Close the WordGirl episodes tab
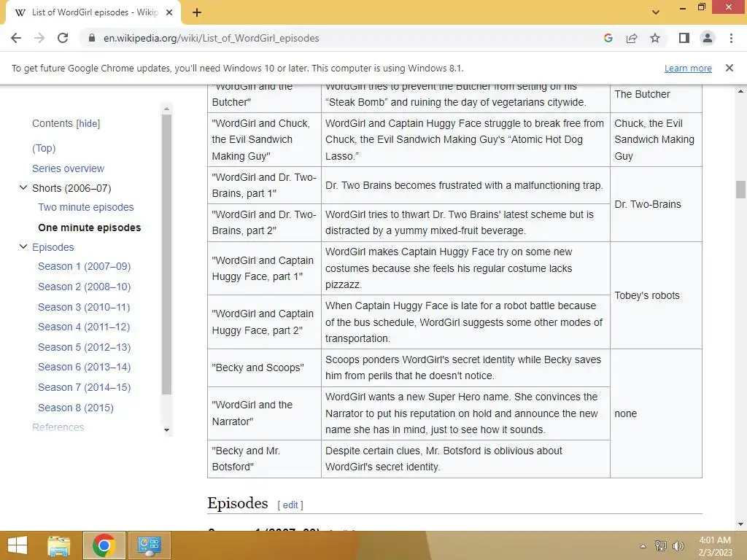 click(169, 12)
